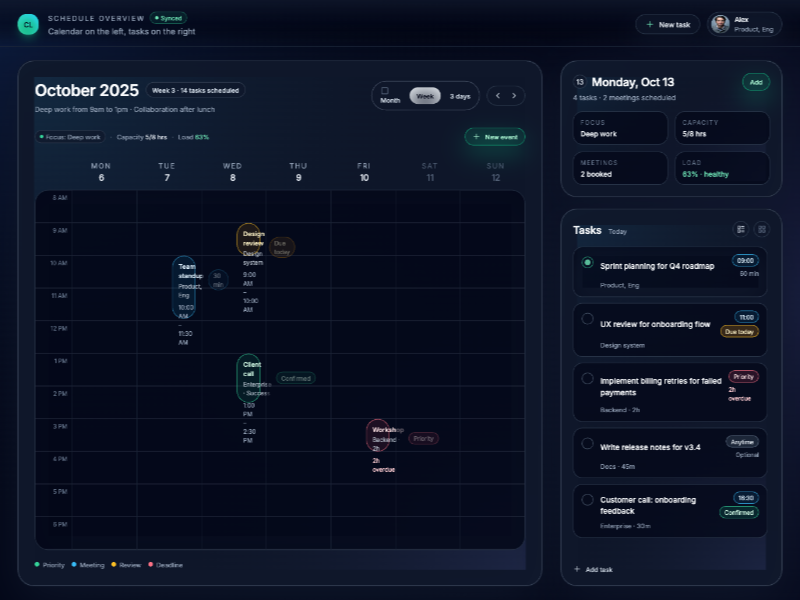Click the Focus: Deep work chip

point(70,137)
